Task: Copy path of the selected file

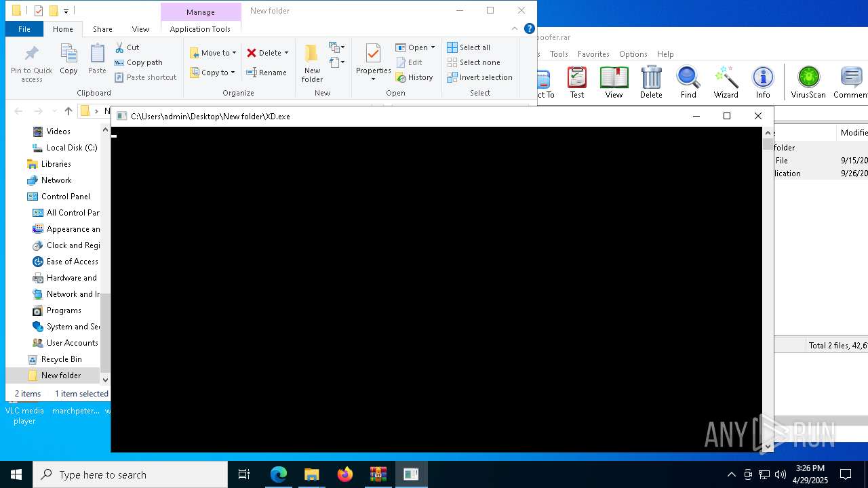Action: click(139, 62)
